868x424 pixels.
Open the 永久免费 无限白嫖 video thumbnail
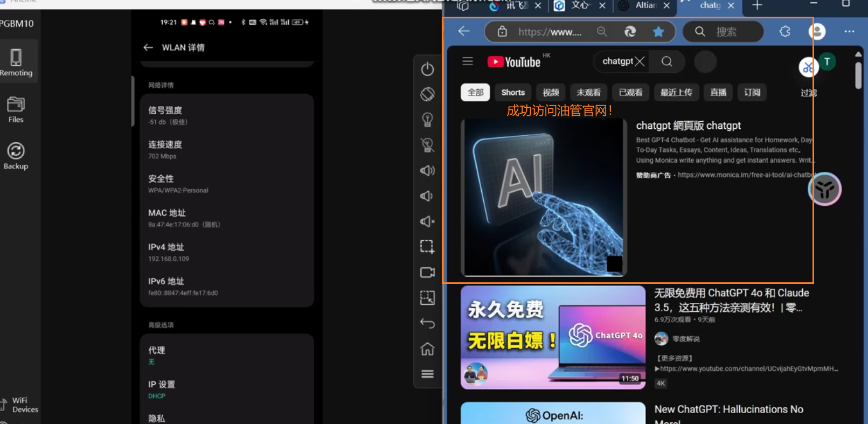[553, 337]
